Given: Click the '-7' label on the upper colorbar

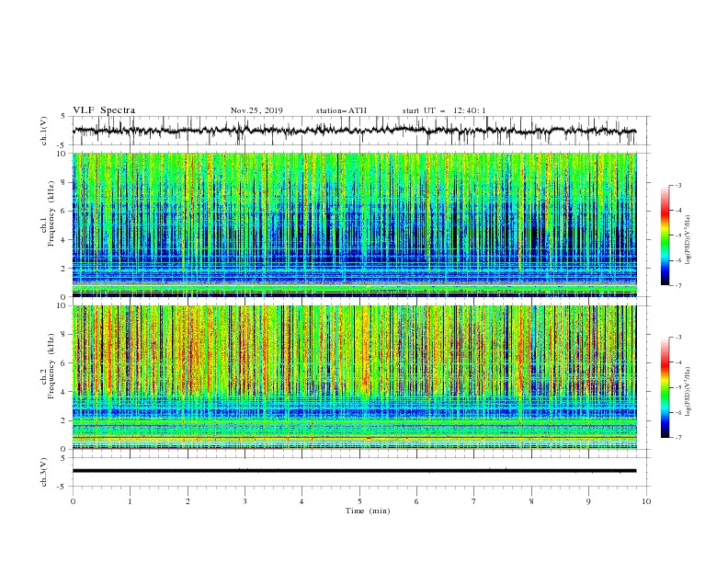Looking at the screenshot, I should [677, 285].
